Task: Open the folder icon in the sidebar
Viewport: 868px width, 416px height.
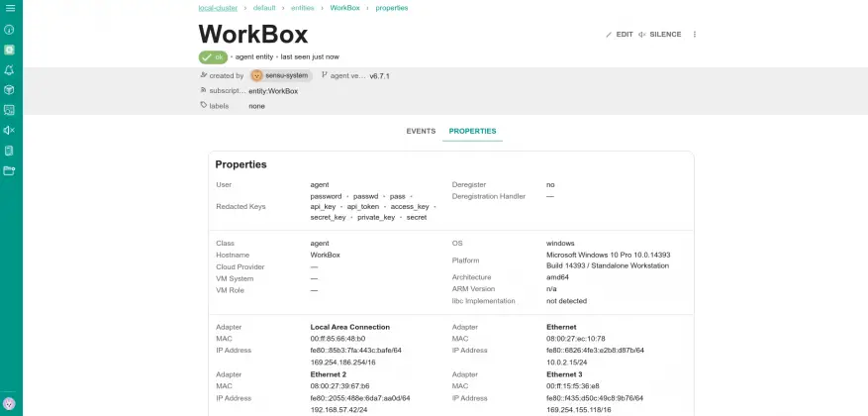Action: click(x=10, y=170)
